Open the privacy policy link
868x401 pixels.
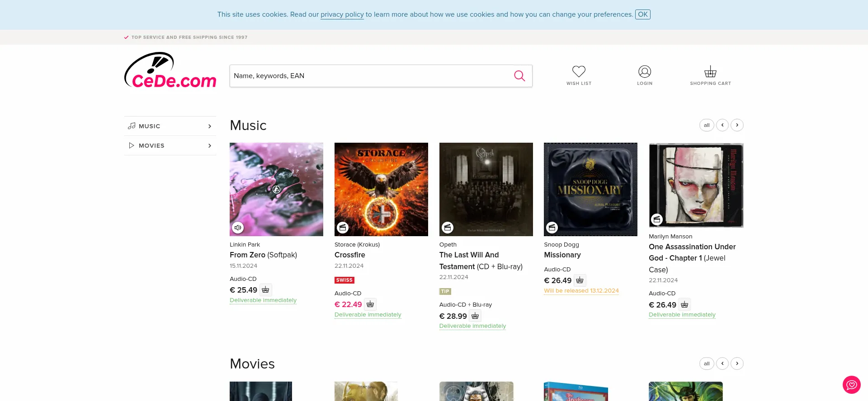[342, 14]
